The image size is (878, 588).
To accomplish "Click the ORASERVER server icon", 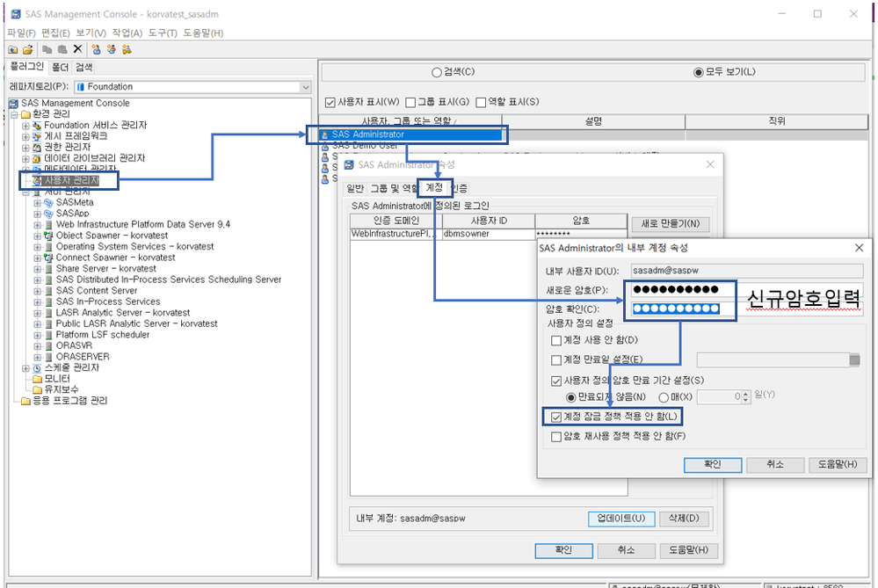I will click(x=48, y=357).
